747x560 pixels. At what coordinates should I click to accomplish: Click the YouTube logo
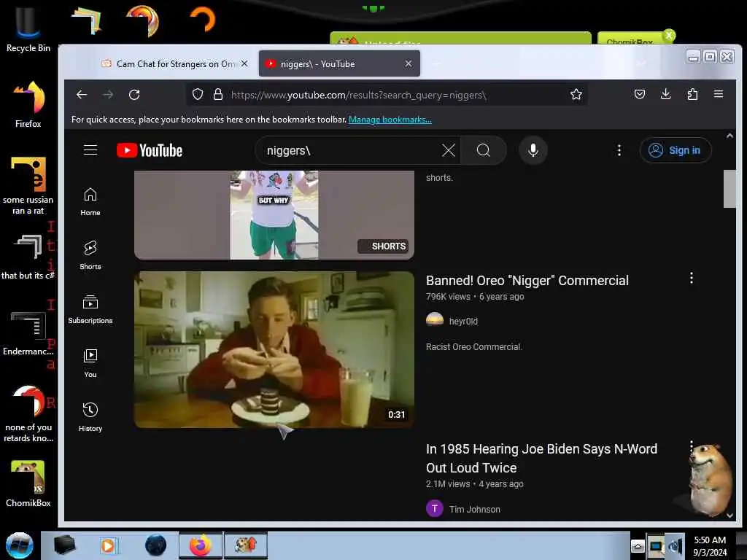coord(150,150)
